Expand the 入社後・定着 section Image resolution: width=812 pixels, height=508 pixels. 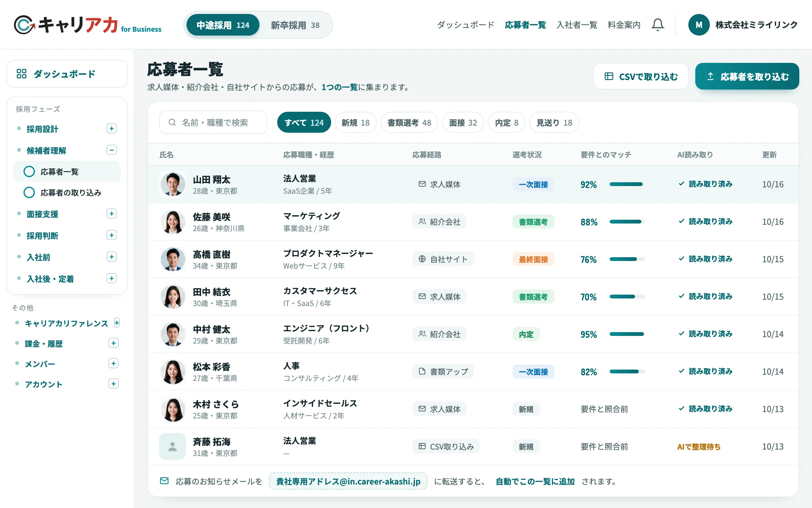point(111,278)
